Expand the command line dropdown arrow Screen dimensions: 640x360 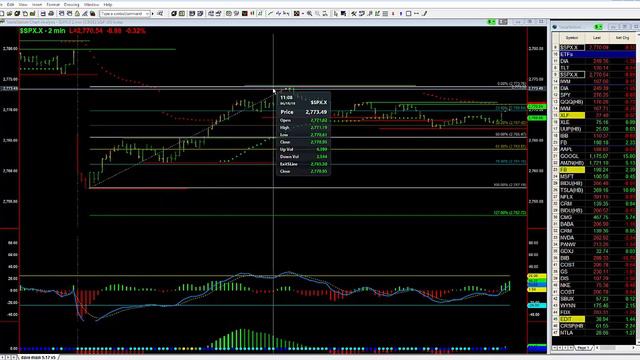[147, 13]
